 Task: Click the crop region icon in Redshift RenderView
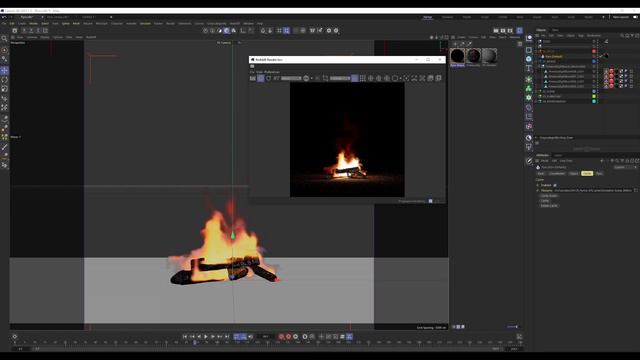325,78
